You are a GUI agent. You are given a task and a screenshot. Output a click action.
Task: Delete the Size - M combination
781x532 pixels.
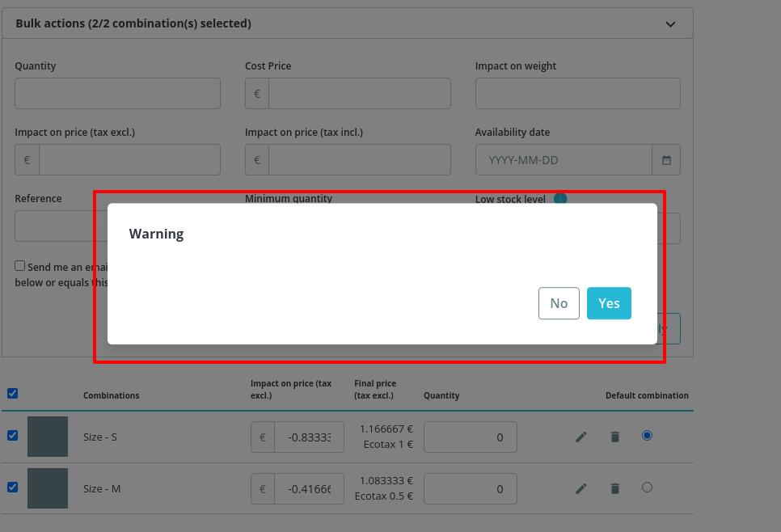[x=614, y=488]
